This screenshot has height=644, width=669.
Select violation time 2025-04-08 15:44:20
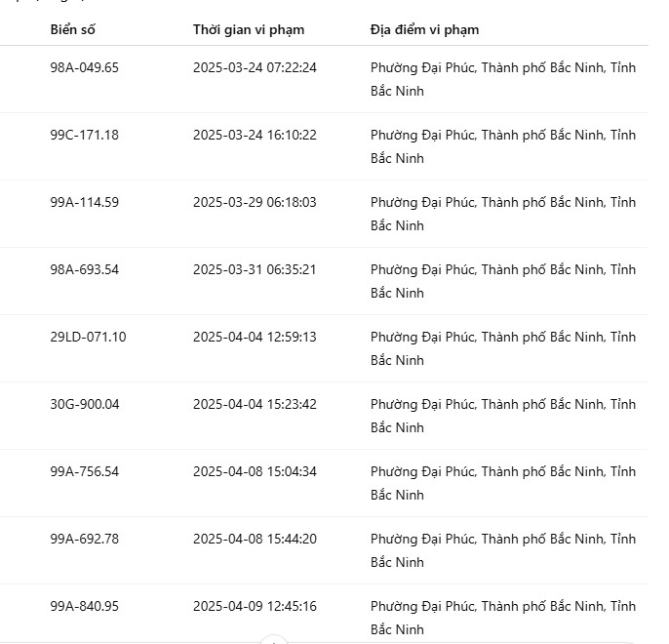pos(255,539)
